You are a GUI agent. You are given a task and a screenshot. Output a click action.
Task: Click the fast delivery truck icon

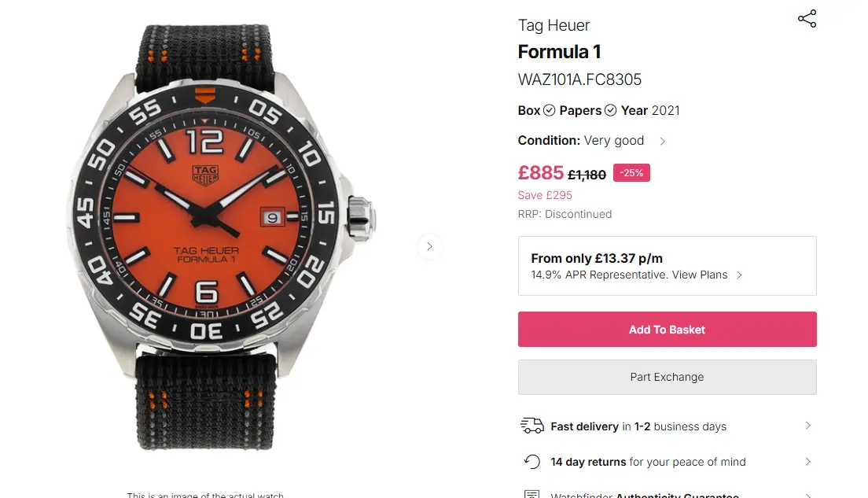click(532, 426)
